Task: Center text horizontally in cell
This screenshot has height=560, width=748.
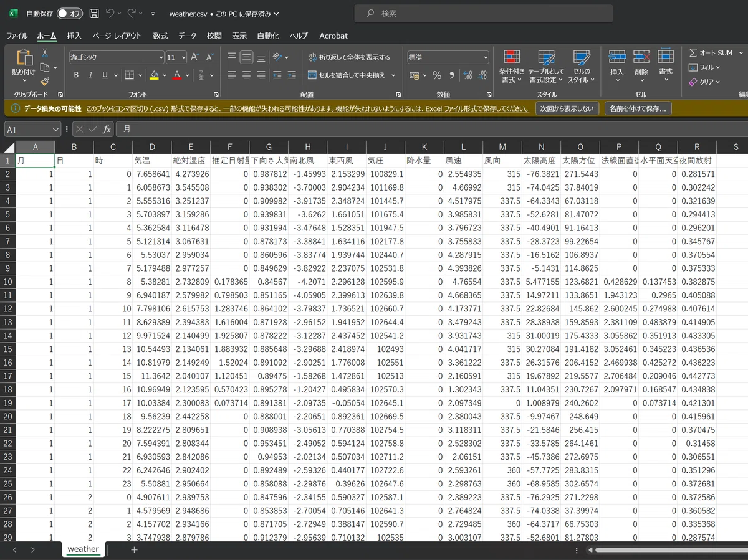Action: 247,75
